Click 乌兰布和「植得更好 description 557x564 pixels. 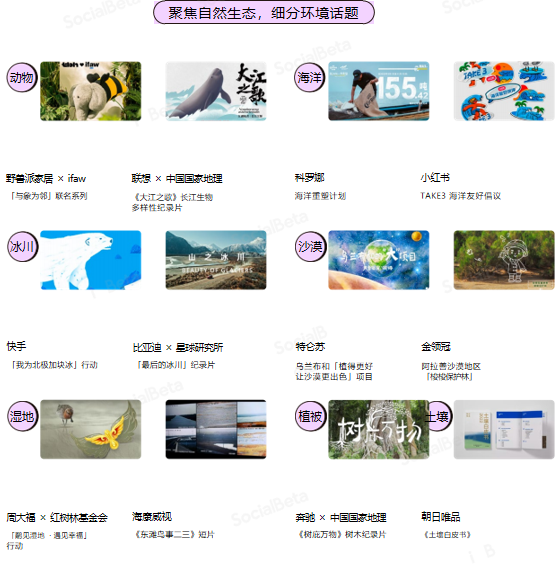point(334,366)
